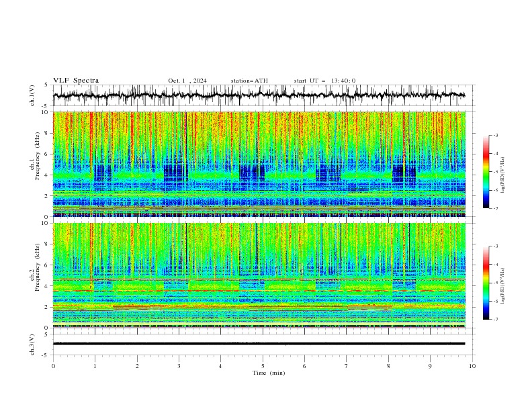Click the "-7" label on ch.1 colorbar
The width and height of the screenshot is (532, 411).
[x=495, y=208]
